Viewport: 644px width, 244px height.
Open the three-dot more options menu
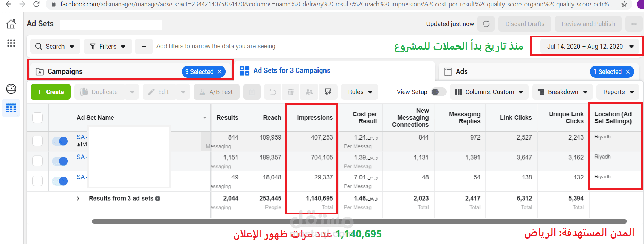(x=634, y=24)
